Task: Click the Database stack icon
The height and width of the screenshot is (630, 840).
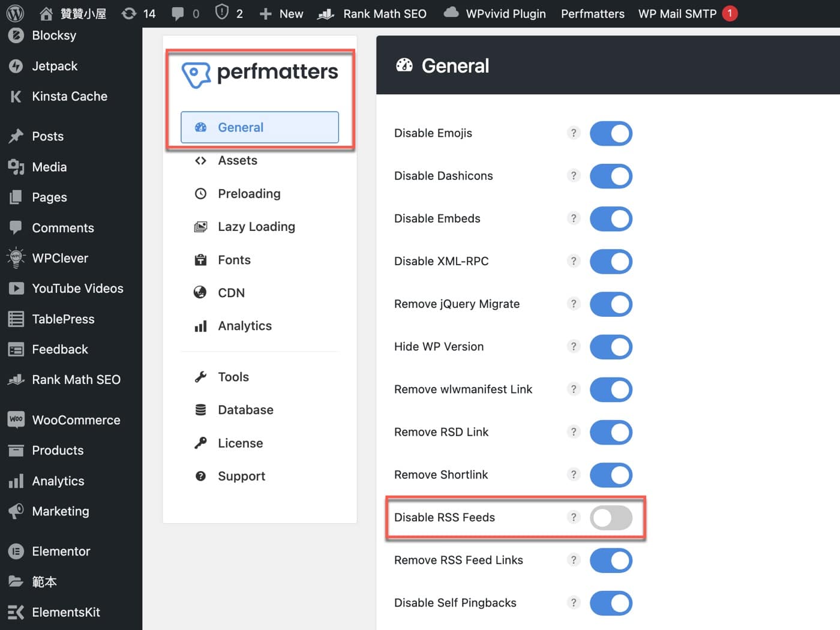Action: [200, 410]
